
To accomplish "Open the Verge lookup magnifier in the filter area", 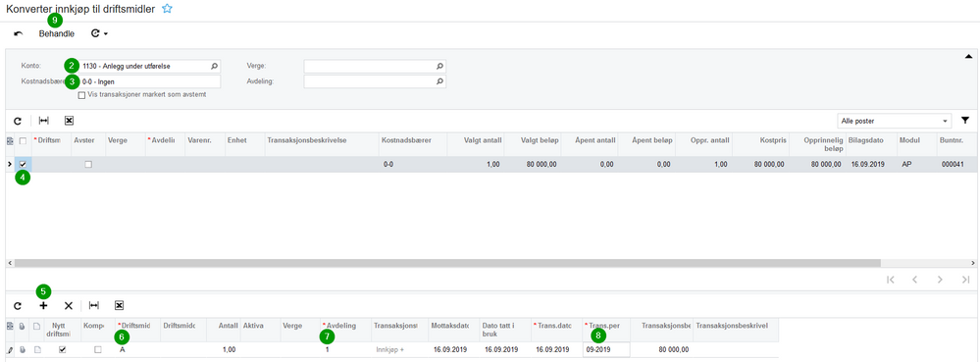I will tap(439, 66).
